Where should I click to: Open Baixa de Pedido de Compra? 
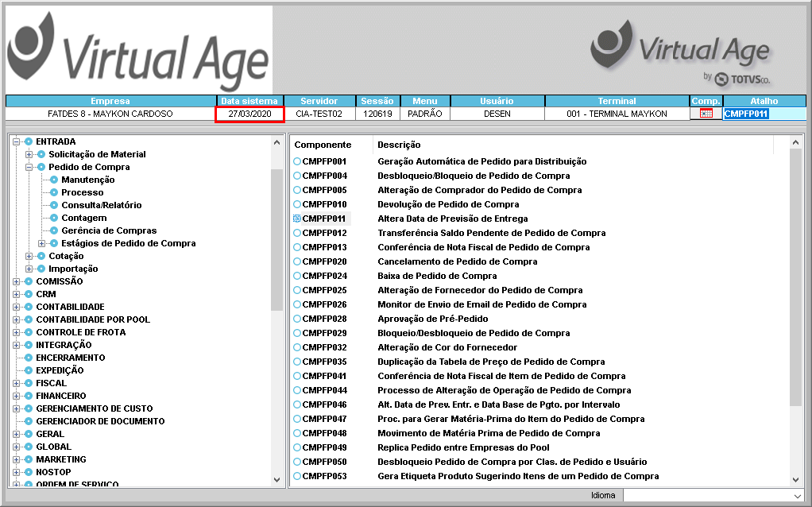[437, 276]
